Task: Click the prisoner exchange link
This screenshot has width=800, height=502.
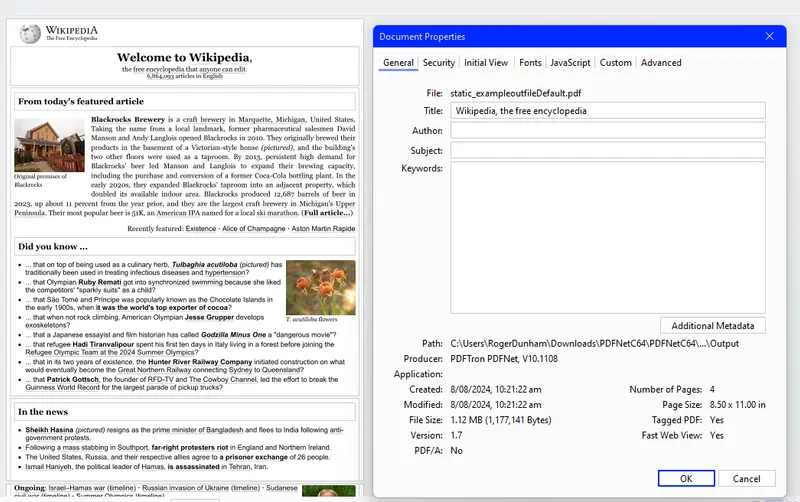Action: 254,457
